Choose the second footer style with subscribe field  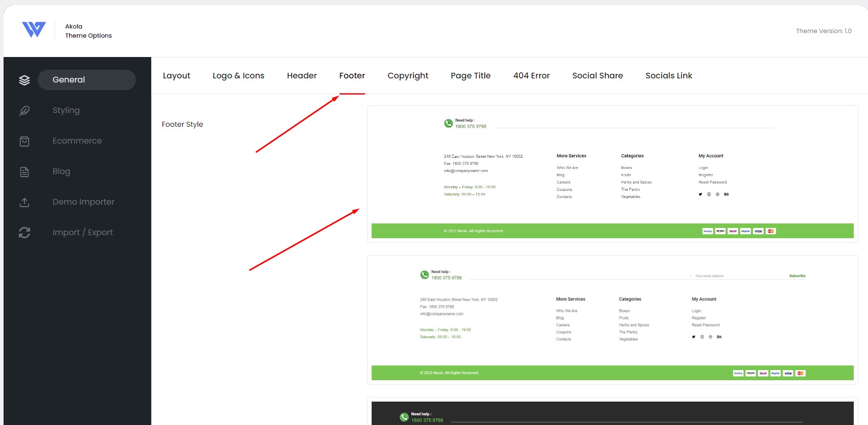point(612,320)
